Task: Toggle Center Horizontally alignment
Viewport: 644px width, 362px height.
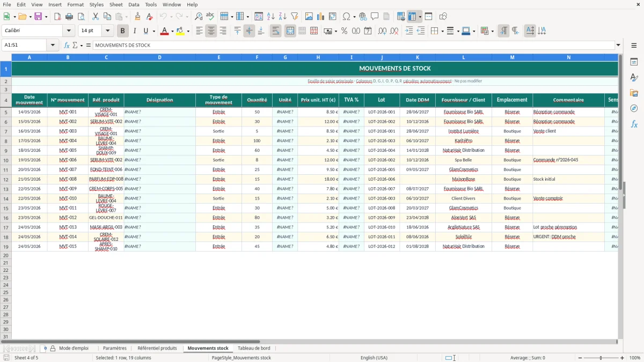Action: coord(211,31)
